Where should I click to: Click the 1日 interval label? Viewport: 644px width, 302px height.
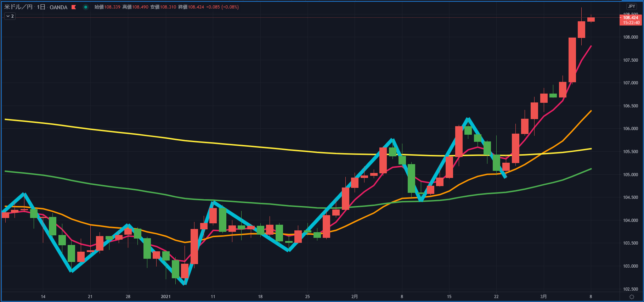(x=41, y=7)
